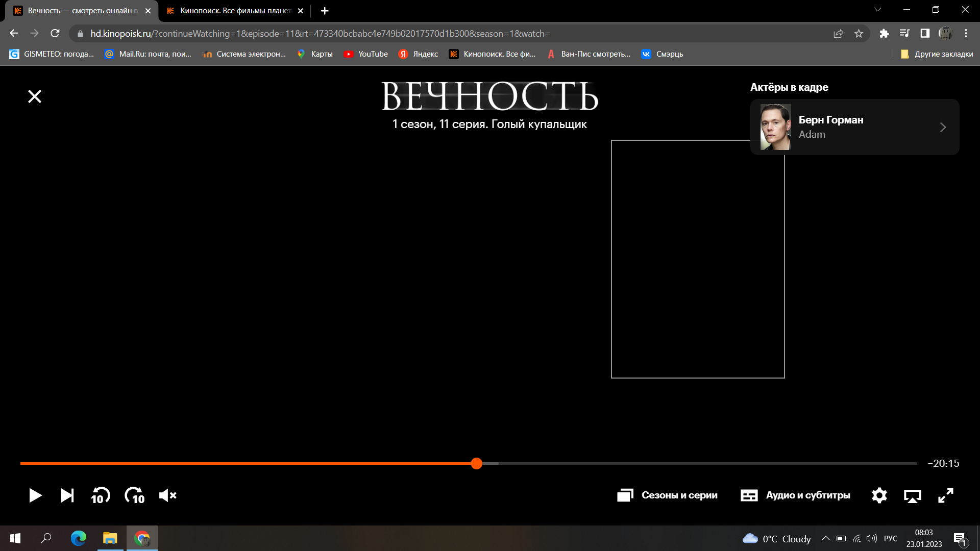The height and width of the screenshot is (551, 980).
Task: Open Аудио и субтитры options
Action: pos(795,495)
